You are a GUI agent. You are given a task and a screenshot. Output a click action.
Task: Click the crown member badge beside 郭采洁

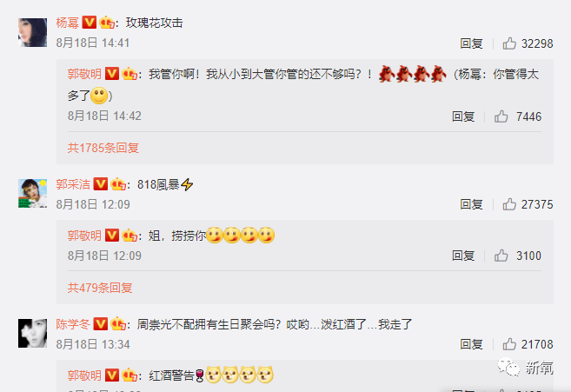[118, 184]
